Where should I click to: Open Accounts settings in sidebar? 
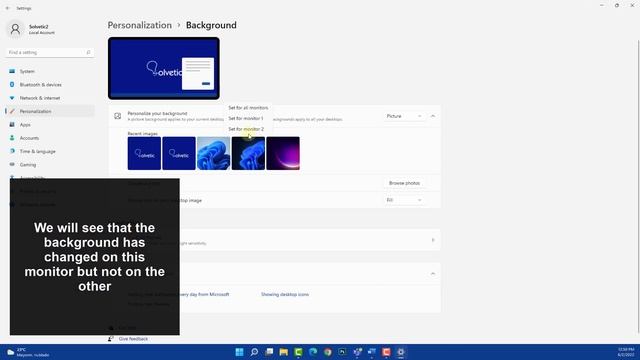pyautogui.click(x=50, y=138)
